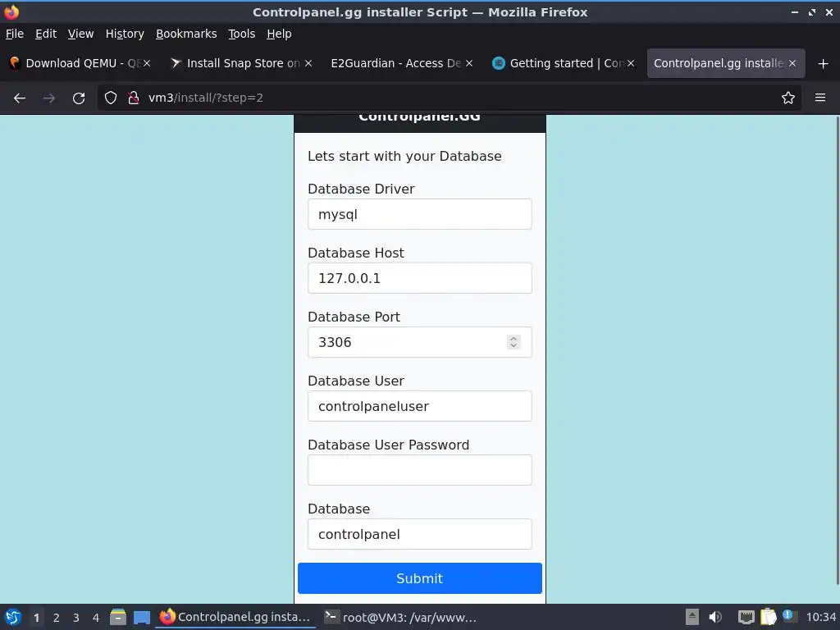Click the 'Database User Password' label
Image resolution: width=840 pixels, height=630 pixels.
tap(388, 445)
